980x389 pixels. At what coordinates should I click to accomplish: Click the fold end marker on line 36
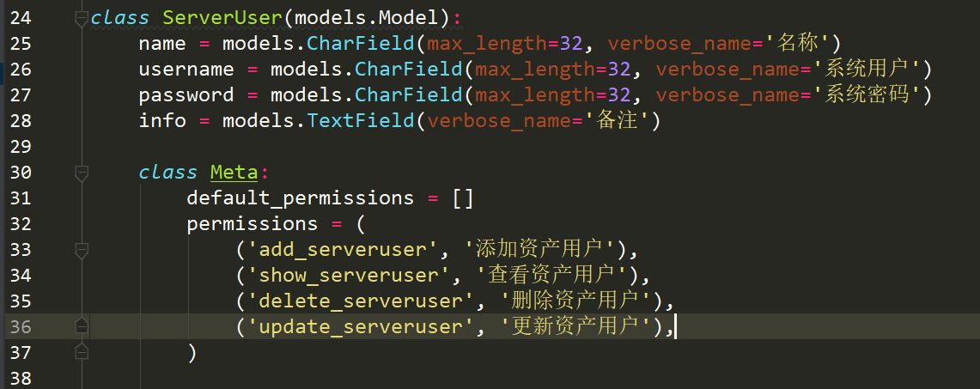[82, 325]
